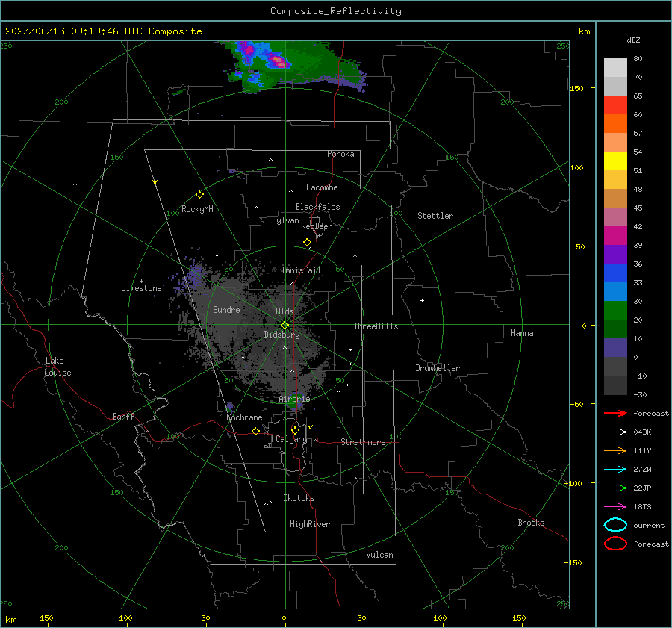The height and width of the screenshot is (628, 672).
Task: Click the Banff town label
Action: [123, 416]
